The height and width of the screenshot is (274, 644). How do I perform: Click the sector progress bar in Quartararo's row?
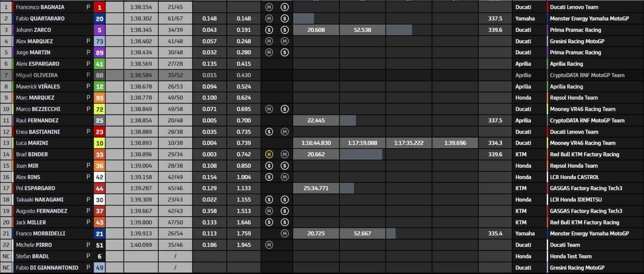pos(304,18)
